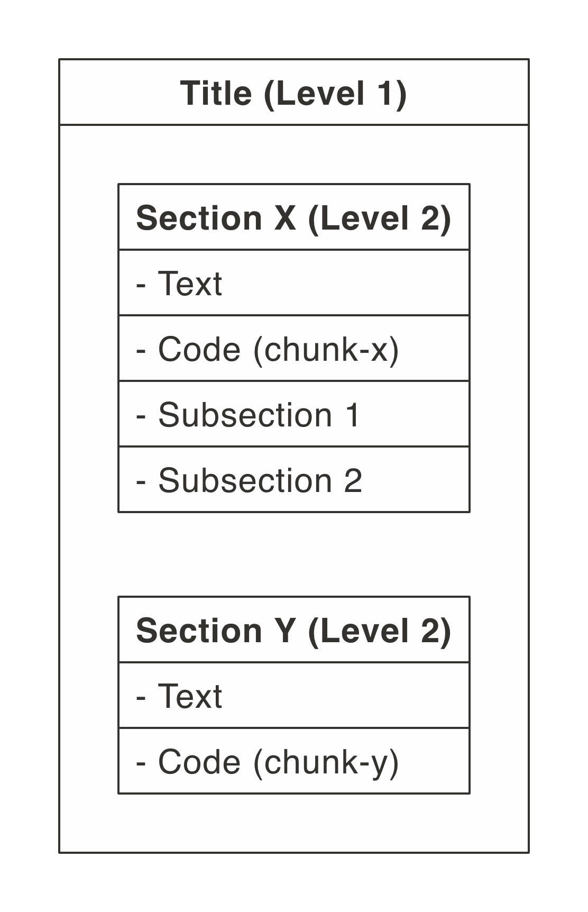Click the dash bullet before Subsection 2
Image resolution: width=588 pixels, height=912 pixels.
141,481
